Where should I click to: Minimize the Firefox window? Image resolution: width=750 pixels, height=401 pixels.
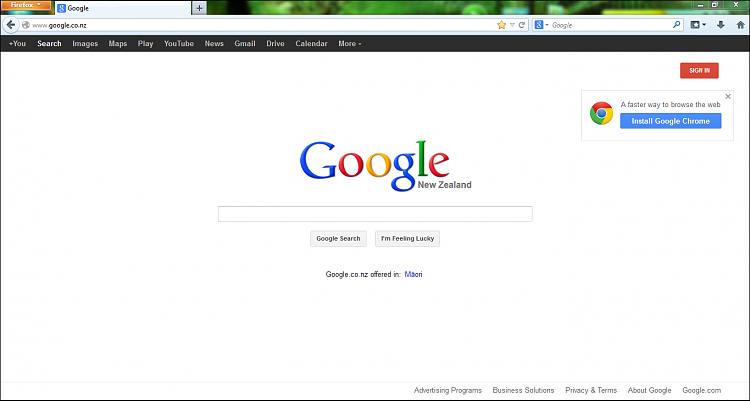coord(700,5)
